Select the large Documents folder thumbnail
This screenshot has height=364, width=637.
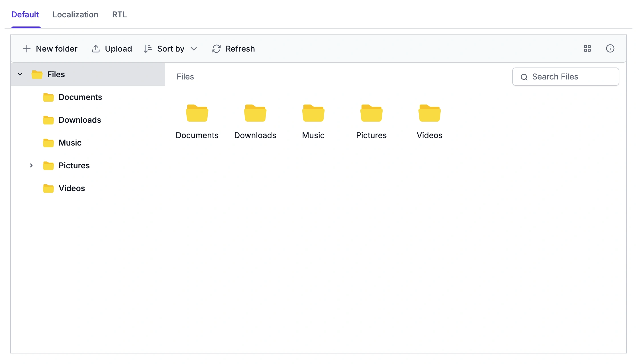point(197,113)
